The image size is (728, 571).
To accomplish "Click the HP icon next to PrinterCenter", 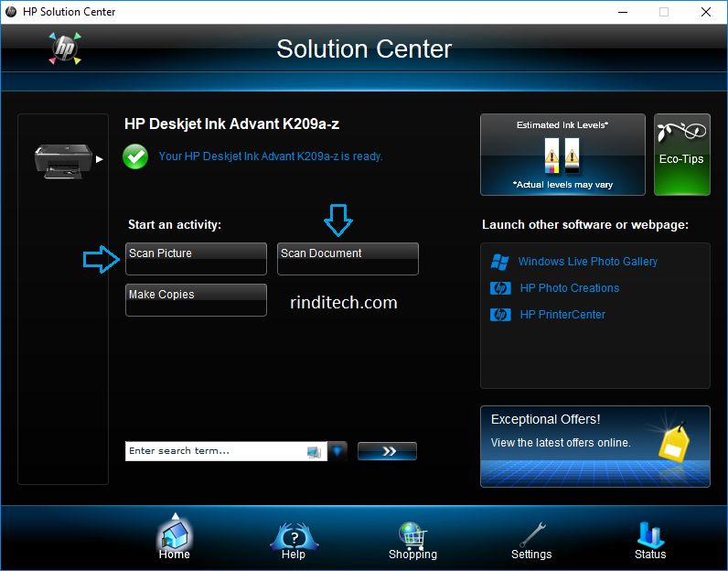I will click(x=500, y=315).
